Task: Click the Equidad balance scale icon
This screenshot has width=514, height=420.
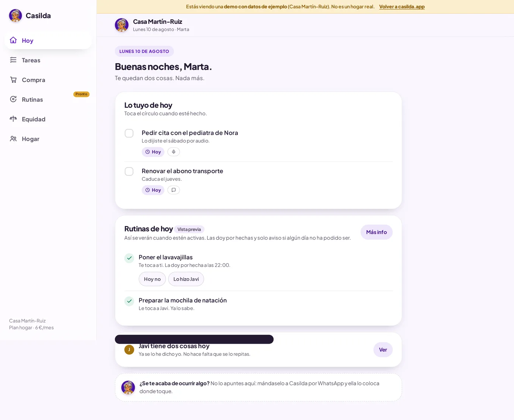Action: [x=13, y=119]
